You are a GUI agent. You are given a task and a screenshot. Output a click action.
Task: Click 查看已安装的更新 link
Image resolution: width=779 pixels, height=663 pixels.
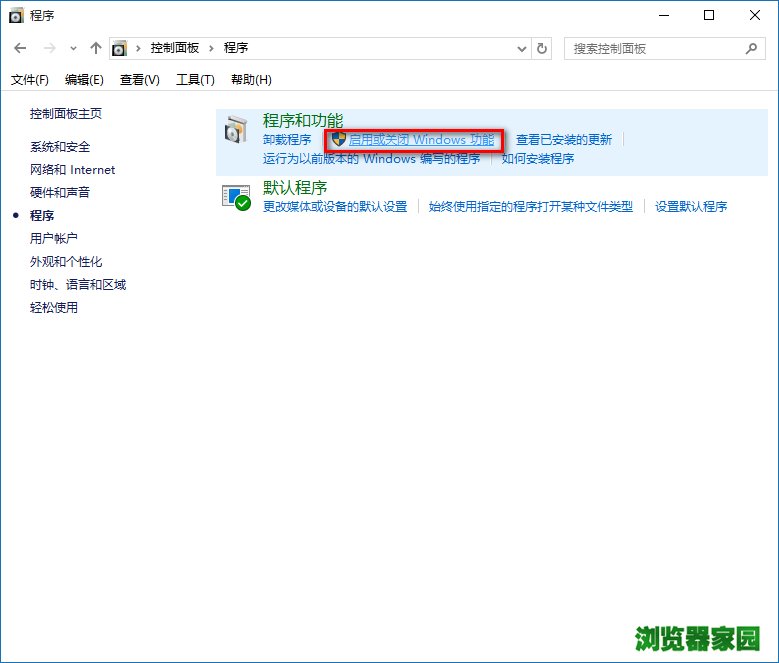[x=564, y=140]
